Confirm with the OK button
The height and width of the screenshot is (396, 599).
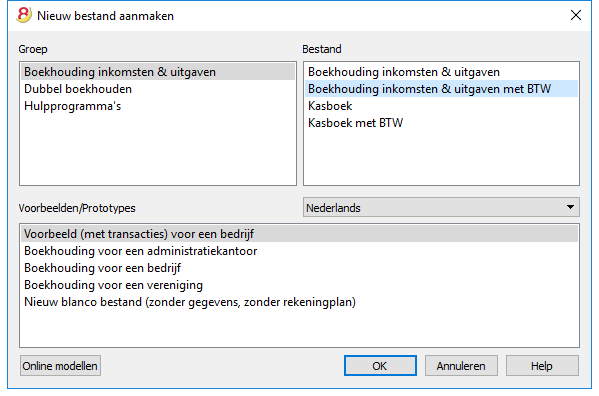(x=380, y=366)
